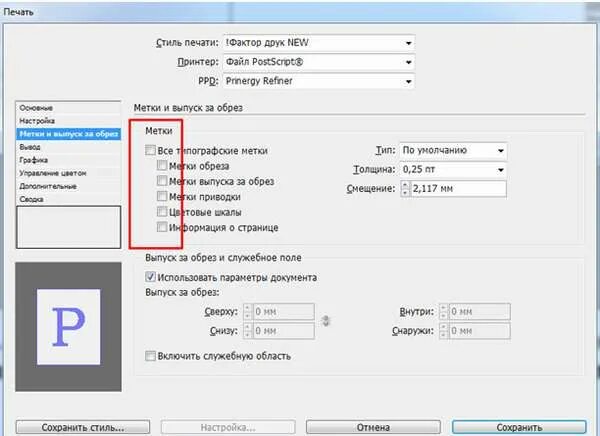The height and width of the screenshot is (436, 600).
Task: Click the Снизу bleed field
Action: point(283,331)
